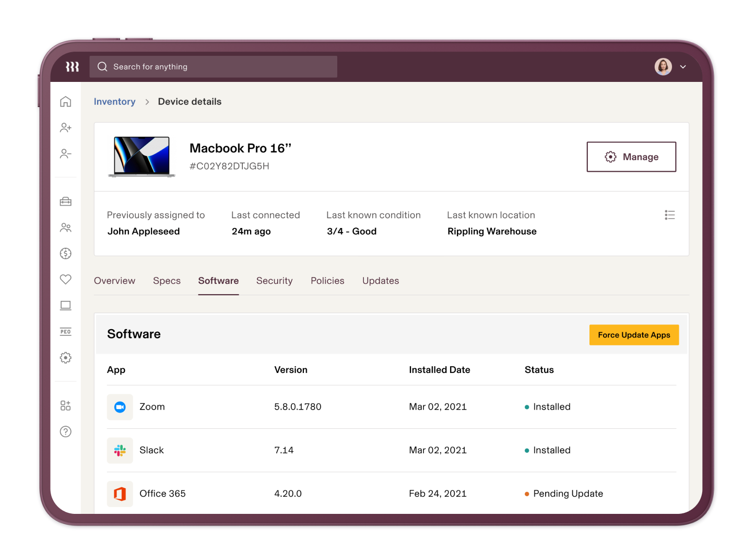Click the Pending Update status
This screenshot has height=553, width=756.
564,494
